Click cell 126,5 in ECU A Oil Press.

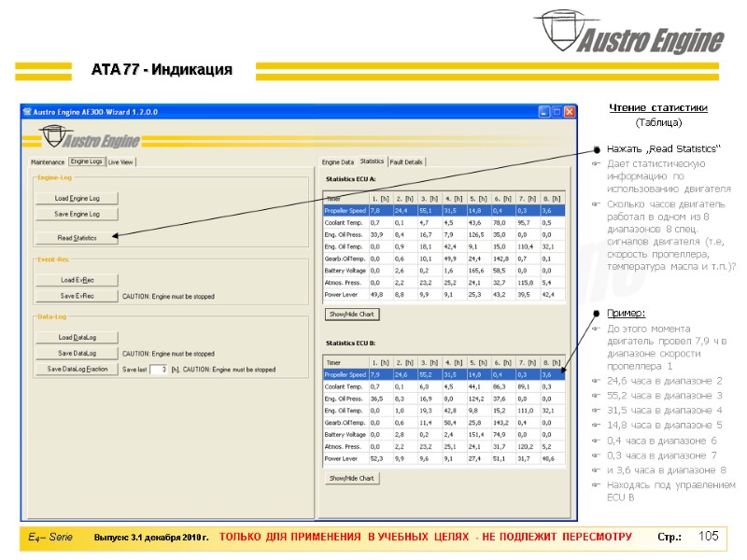click(479, 235)
